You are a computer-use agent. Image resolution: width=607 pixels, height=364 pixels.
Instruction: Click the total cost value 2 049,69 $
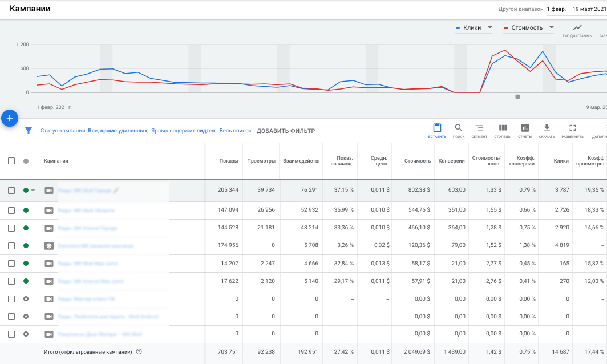[417, 351]
